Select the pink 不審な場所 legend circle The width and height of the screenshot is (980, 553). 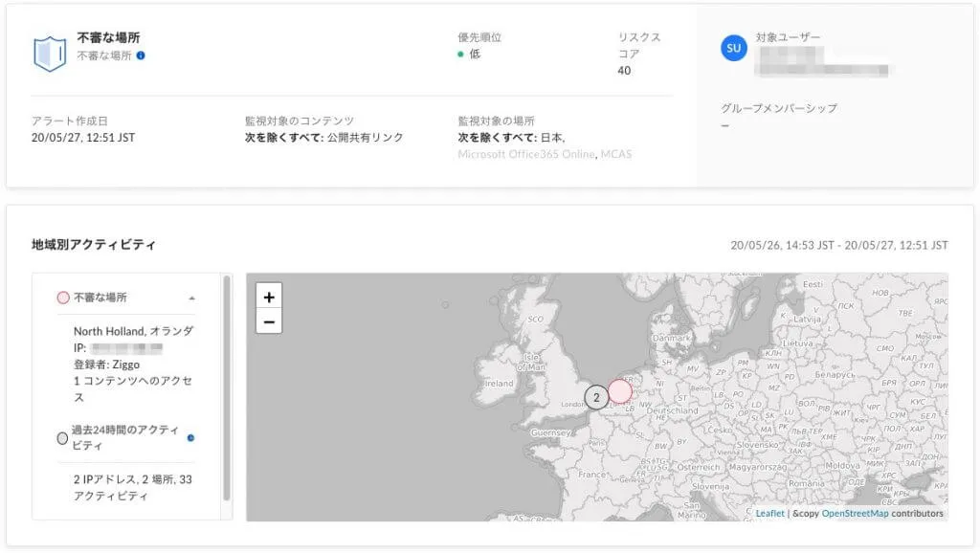63,298
